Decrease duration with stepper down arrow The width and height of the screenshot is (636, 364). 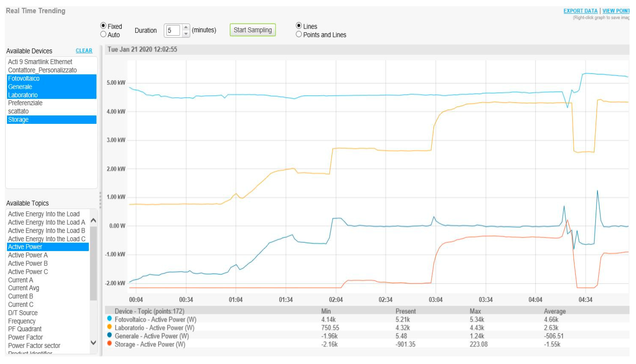pyautogui.click(x=186, y=34)
